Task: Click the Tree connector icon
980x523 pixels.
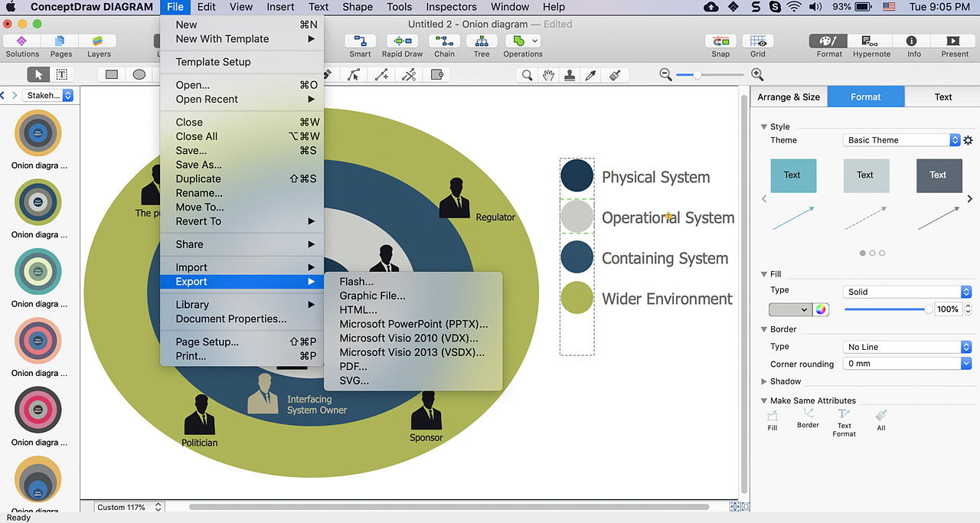Action: pyautogui.click(x=482, y=42)
